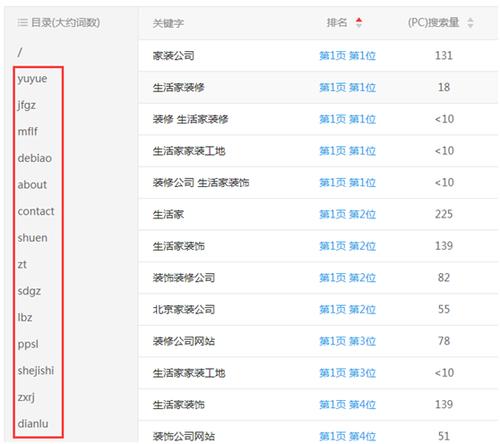Click search volume 225
The image size is (500, 444).
tap(444, 214)
